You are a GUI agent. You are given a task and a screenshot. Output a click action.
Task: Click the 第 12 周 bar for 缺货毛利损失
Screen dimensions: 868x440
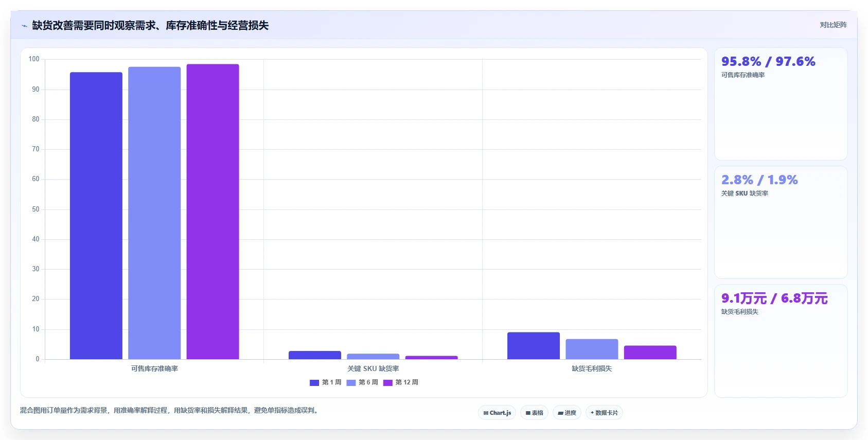pos(650,353)
